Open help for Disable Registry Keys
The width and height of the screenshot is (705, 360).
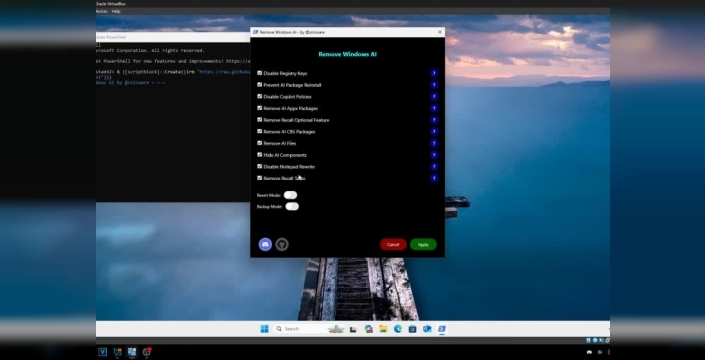434,73
